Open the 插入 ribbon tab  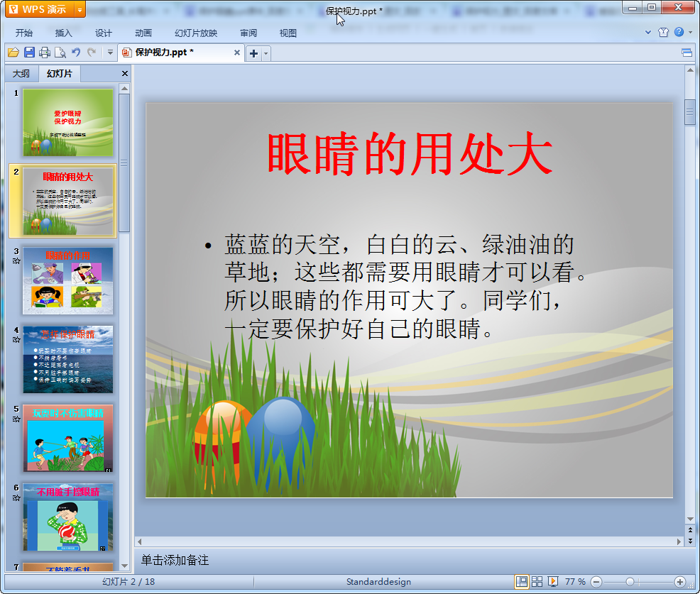[63, 33]
